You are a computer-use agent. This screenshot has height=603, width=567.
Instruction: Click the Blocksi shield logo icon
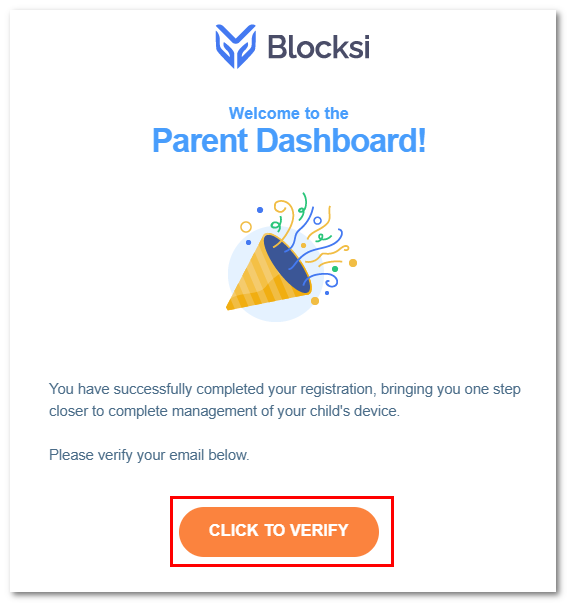pos(235,46)
